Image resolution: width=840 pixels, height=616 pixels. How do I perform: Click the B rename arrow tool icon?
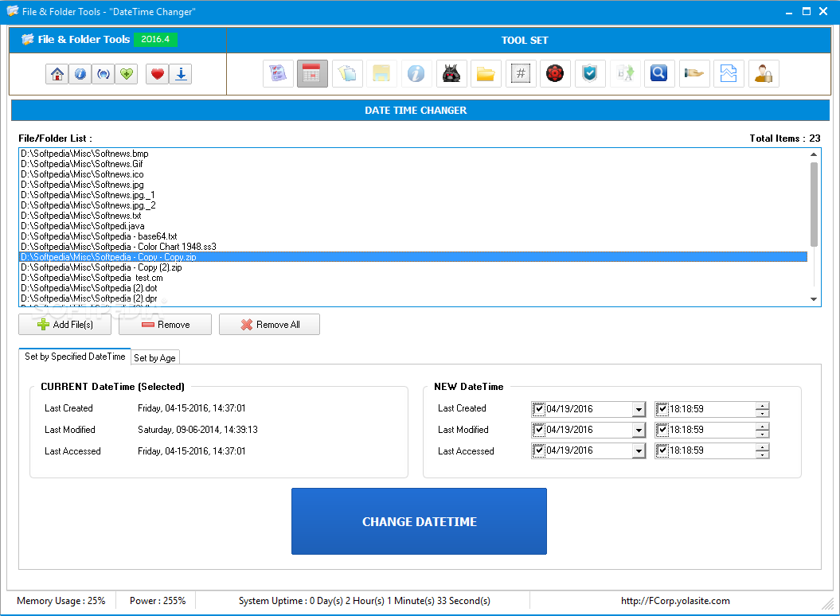(x=625, y=73)
